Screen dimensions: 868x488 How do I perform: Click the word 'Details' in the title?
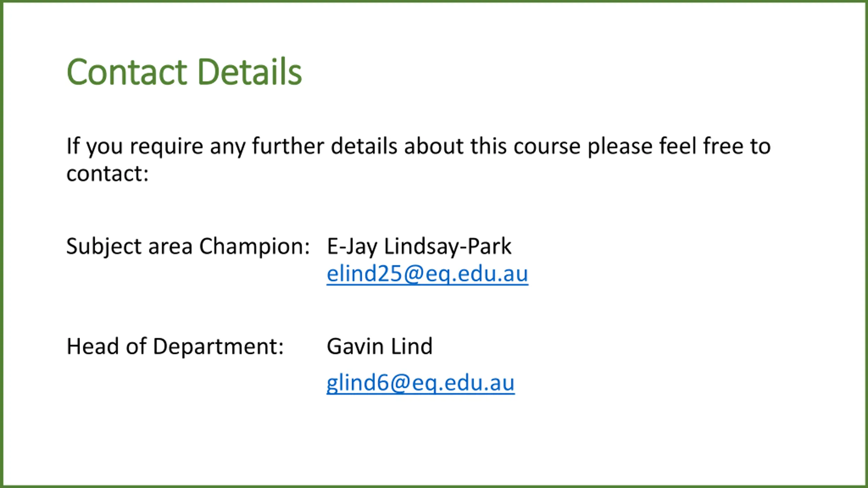click(x=250, y=72)
